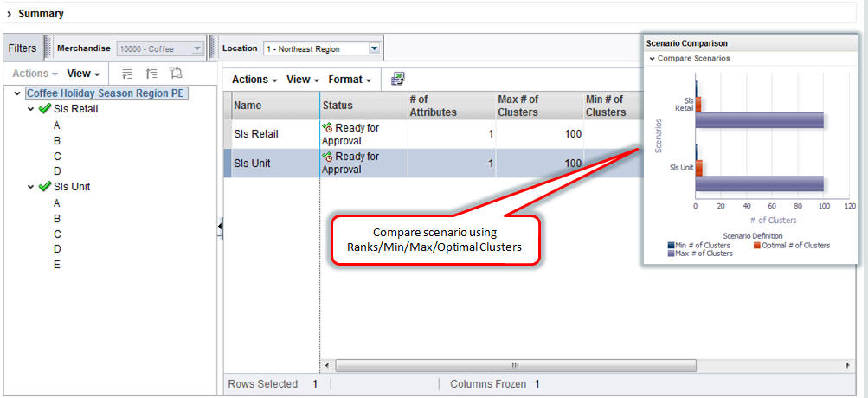Viewport: 868px width, 398px height.
Task: Click Columns Frozen status entry
Action: 495,383
